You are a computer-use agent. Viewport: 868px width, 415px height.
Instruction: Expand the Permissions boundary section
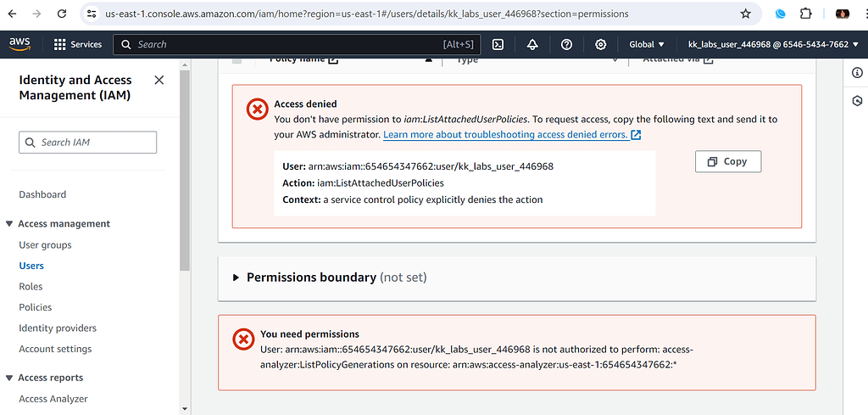coord(236,278)
